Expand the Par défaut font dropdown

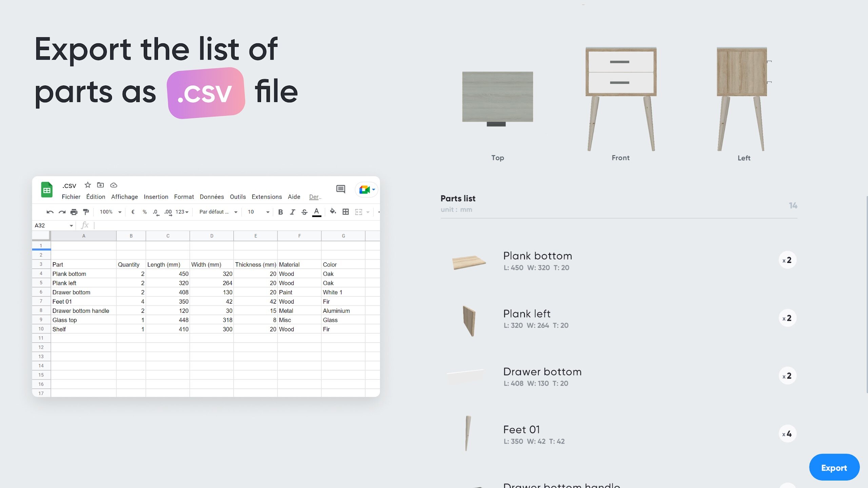218,212
